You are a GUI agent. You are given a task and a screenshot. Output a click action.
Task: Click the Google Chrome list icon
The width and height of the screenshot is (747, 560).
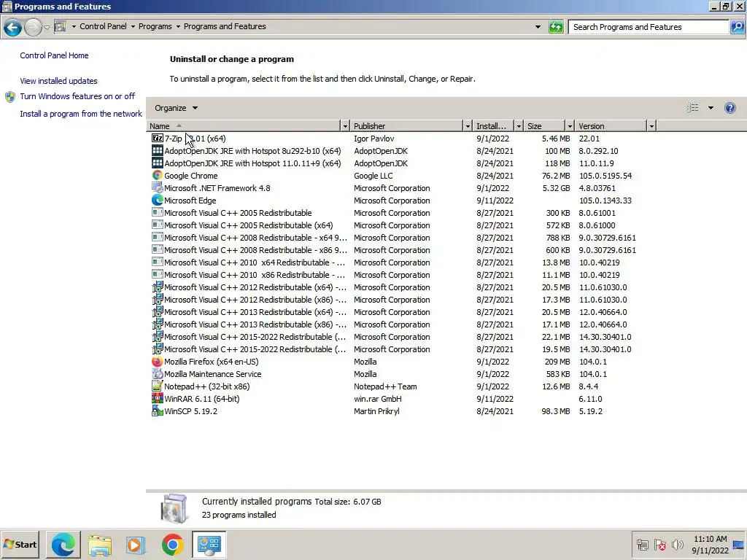158,175
